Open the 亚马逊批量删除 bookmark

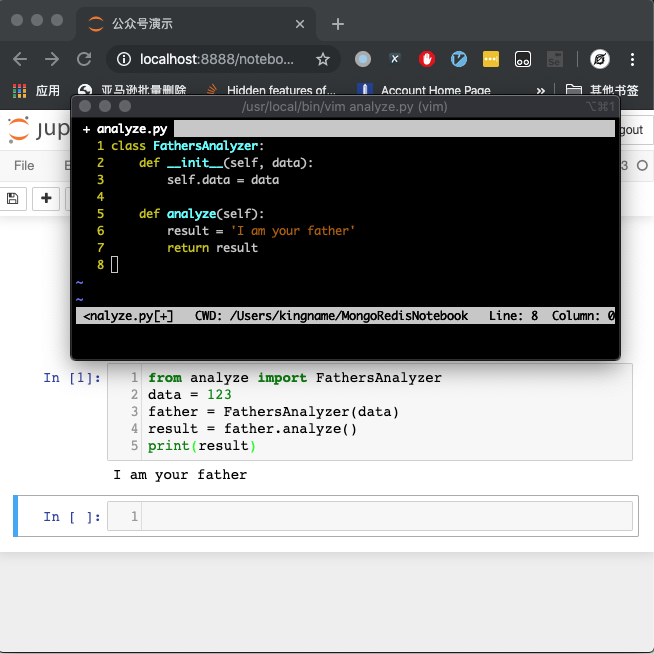coord(132,90)
